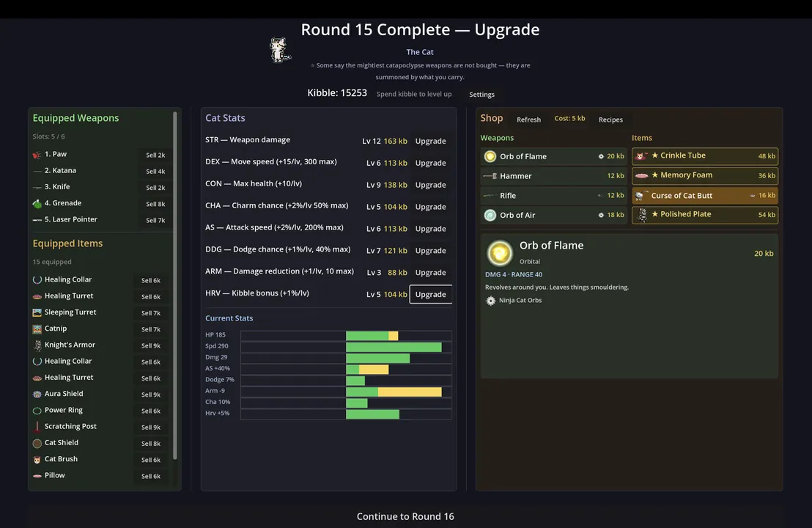Sell the Katana weapon
Screen dimensions: 812x528
pyautogui.click(x=155, y=171)
